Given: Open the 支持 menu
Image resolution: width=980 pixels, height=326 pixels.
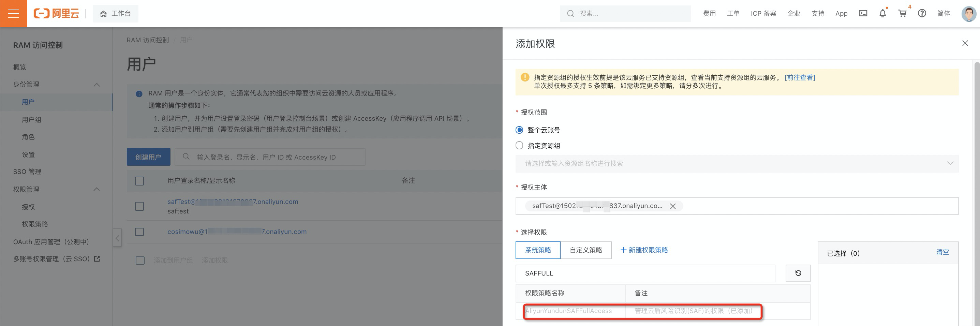Looking at the screenshot, I should click(818, 14).
